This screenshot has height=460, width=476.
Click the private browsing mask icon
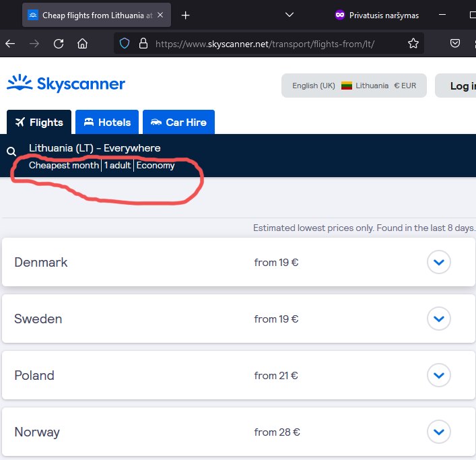(x=340, y=15)
